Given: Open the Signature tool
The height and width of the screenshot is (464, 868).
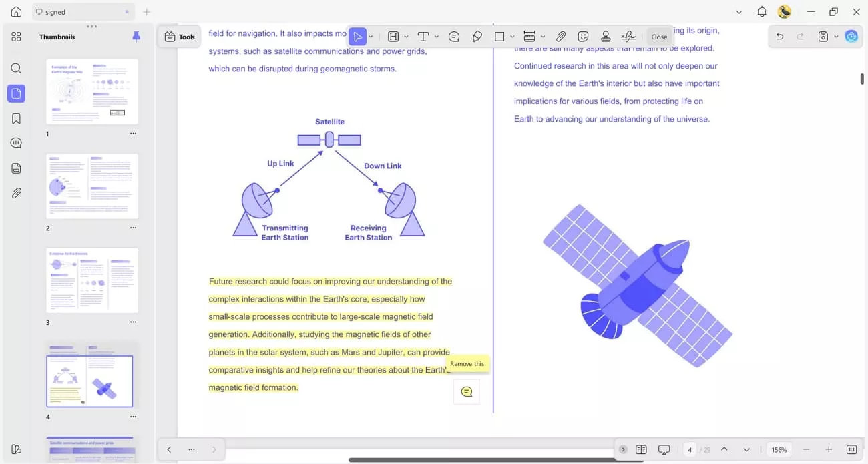Looking at the screenshot, I should coord(628,37).
